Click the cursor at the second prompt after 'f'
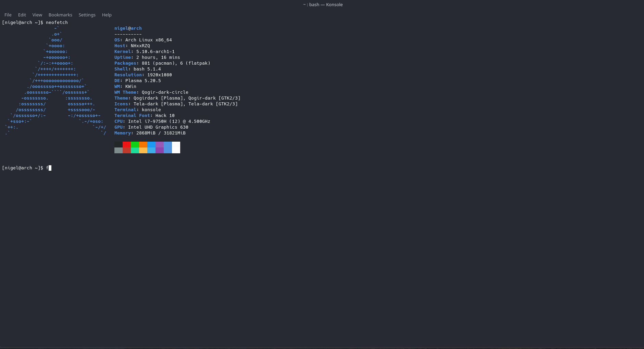Image resolution: width=644 pixels, height=349 pixels. pos(50,168)
